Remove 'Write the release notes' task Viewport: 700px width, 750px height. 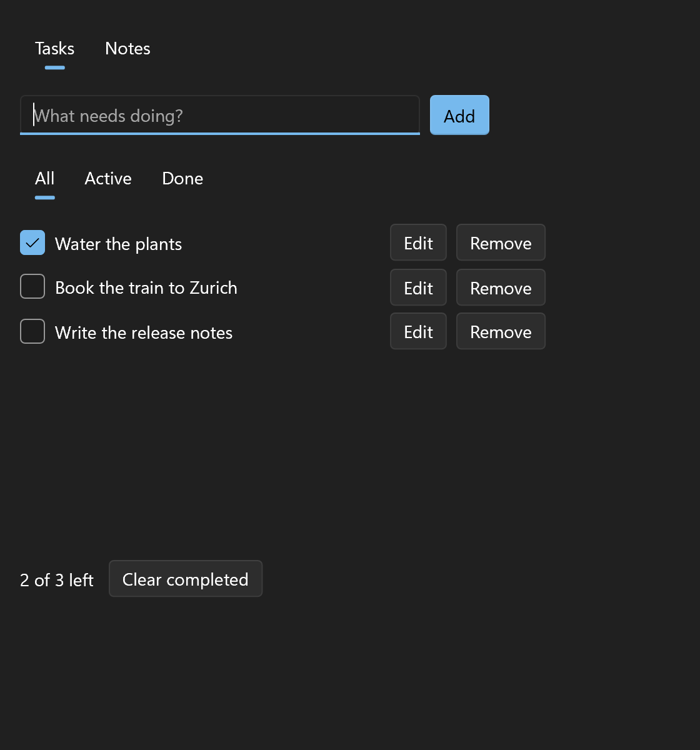(501, 331)
